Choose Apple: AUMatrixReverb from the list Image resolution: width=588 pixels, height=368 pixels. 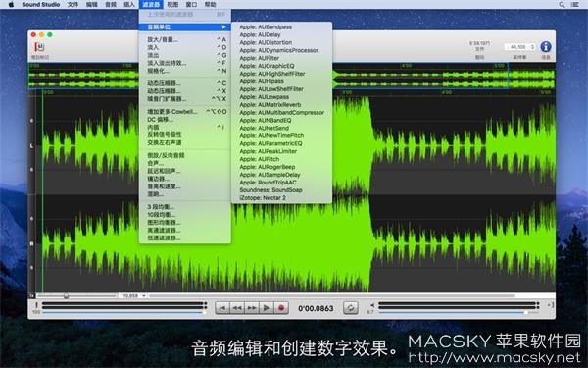coord(270,105)
